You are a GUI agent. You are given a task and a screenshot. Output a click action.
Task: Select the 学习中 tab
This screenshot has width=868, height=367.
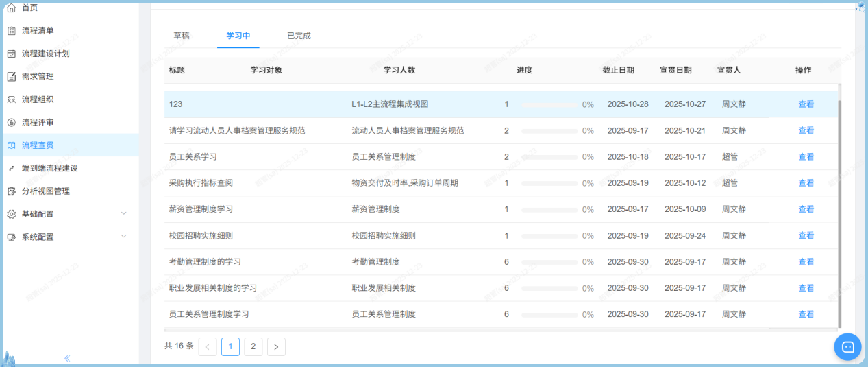click(238, 36)
